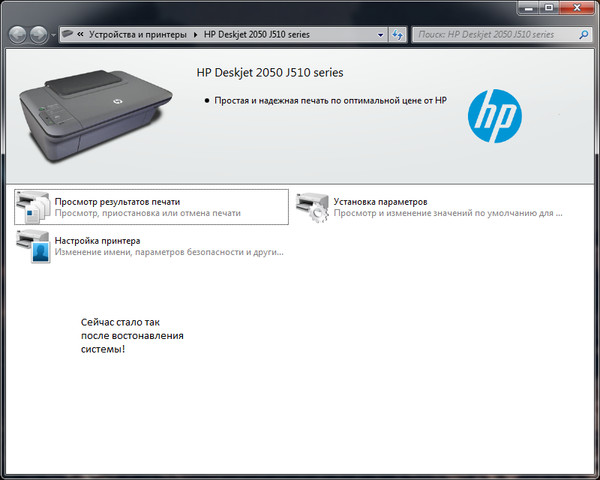Click the blue HP logo

point(495,116)
